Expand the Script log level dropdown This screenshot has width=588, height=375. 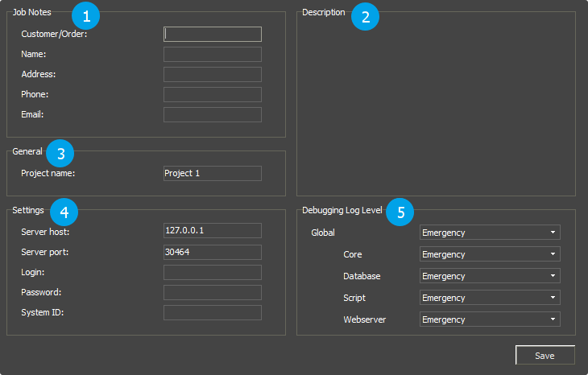(490, 298)
